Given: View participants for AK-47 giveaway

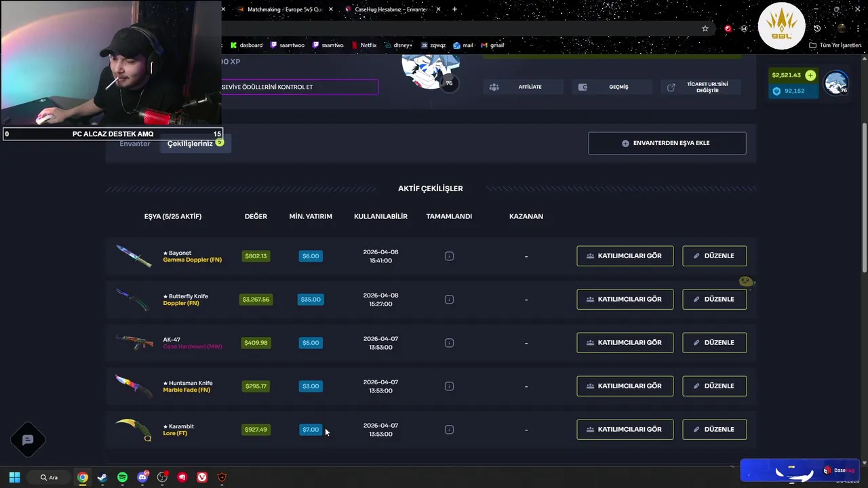Looking at the screenshot, I should tap(625, 343).
